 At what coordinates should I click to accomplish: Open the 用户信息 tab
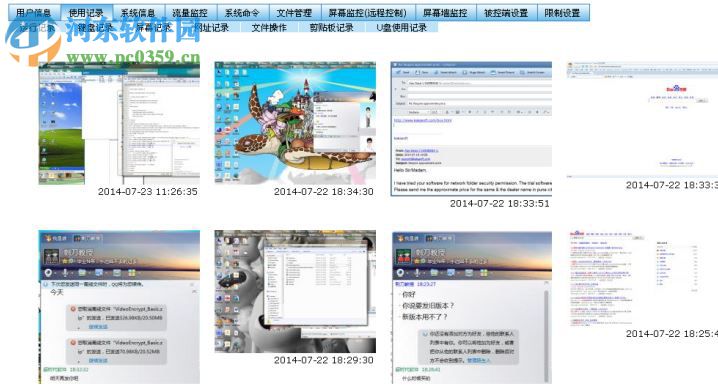[34, 13]
